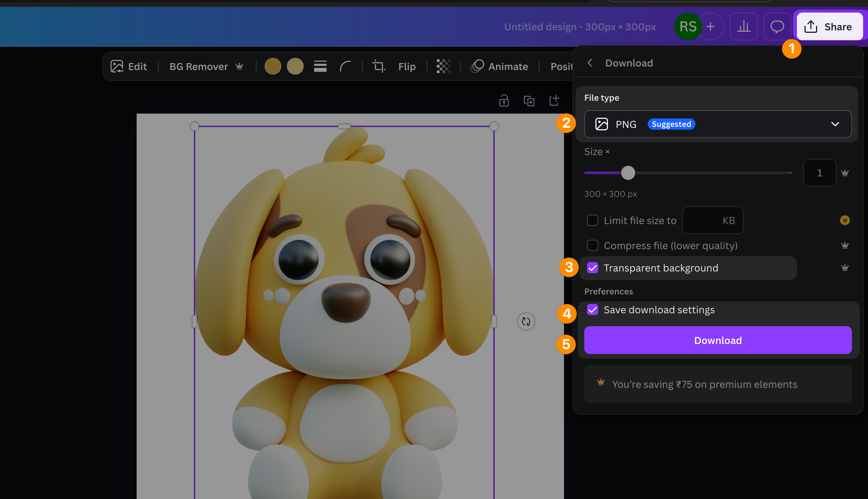Viewport: 868px width, 499px height.
Task: Open the PNG file type dropdown
Action: point(835,124)
